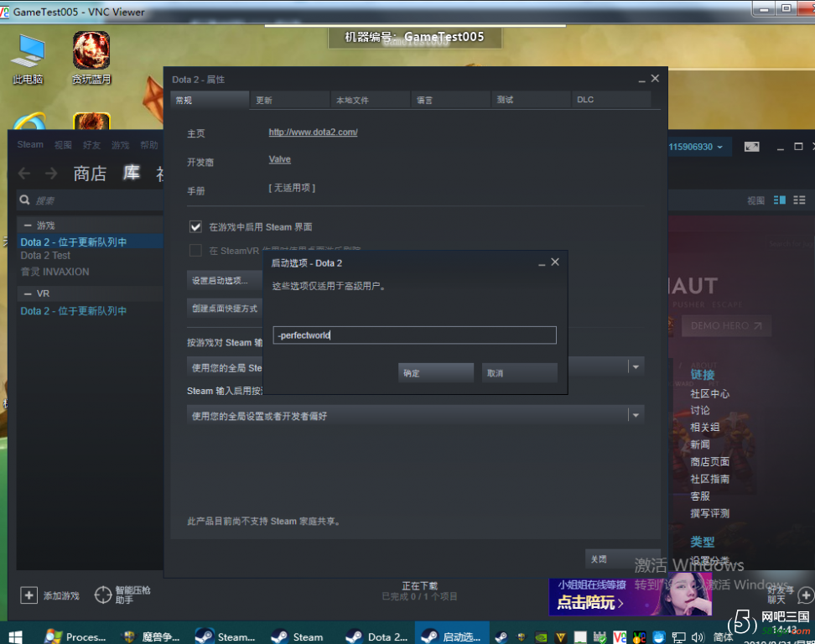Viewport: 815px width, 644px height.
Task: Click VNC tray icon
Action: pos(620,637)
